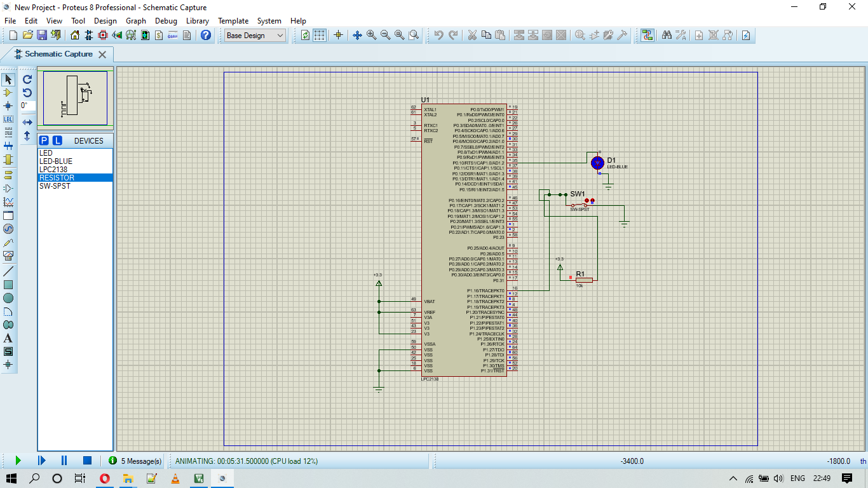The height and width of the screenshot is (488, 868).
Task: Click the P pick devices button
Action: click(x=44, y=140)
